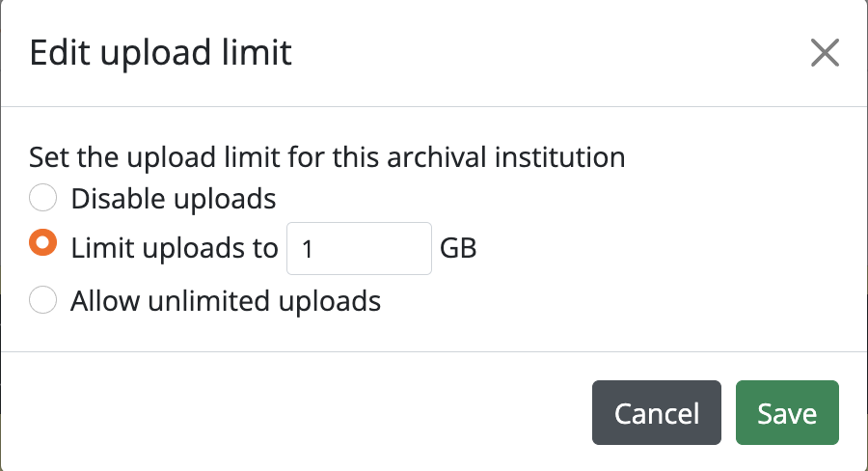Click the "Limit uploads to" label text
The height and width of the screenshot is (471, 868).
coord(174,249)
